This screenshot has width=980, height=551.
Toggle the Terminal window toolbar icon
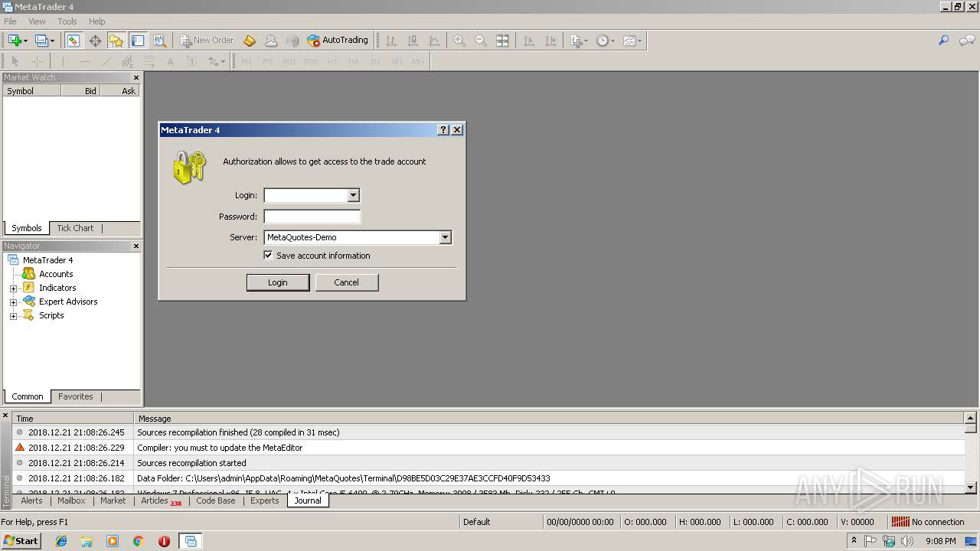click(138, 41)
